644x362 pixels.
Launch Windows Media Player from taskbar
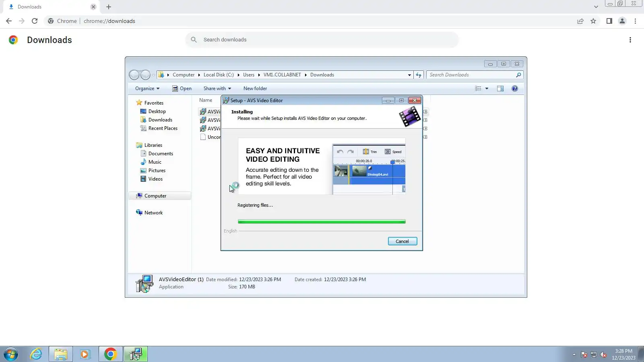[x=85, y=354]
